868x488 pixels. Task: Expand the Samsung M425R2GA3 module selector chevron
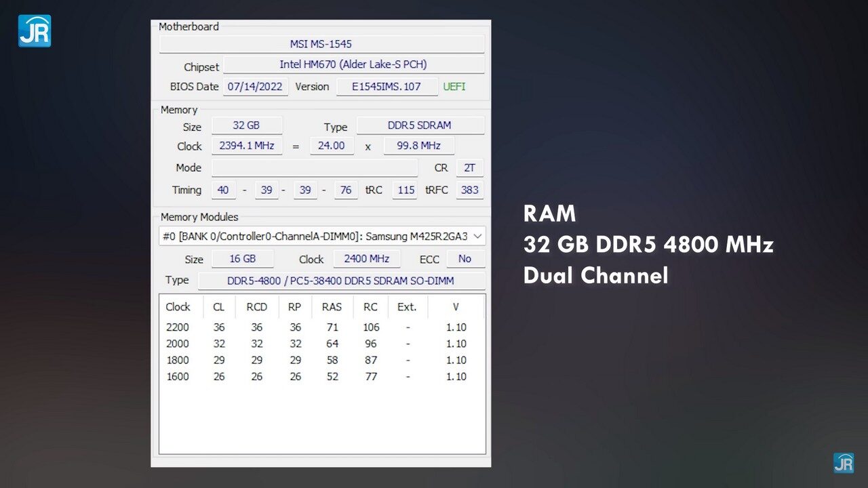479,236
